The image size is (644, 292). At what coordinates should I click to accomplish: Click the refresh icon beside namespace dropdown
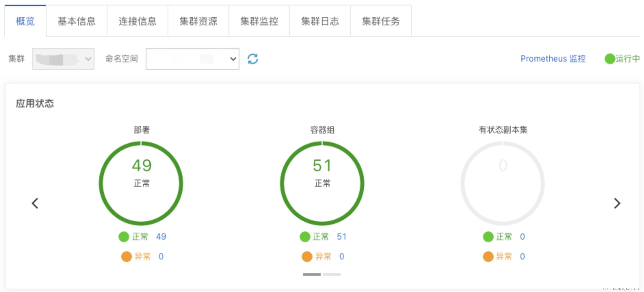click(252, 59)
